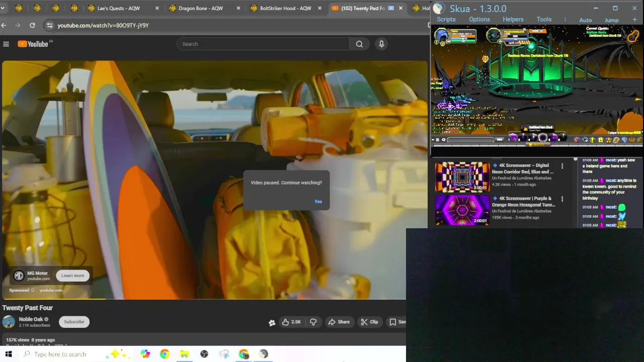This screenshot has width=644, height=362.
Task: Click the My sponsor info icon next to Sponsored
Action: tap(33, 290)
